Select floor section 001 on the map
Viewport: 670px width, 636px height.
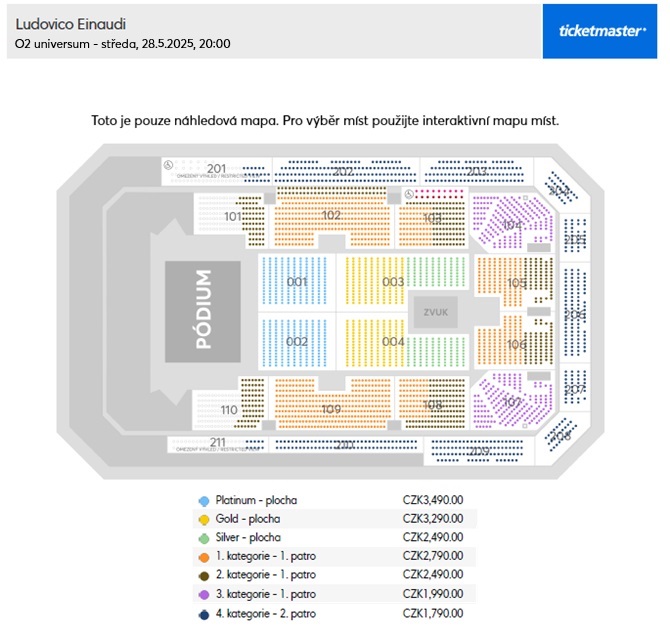point(296,282)
